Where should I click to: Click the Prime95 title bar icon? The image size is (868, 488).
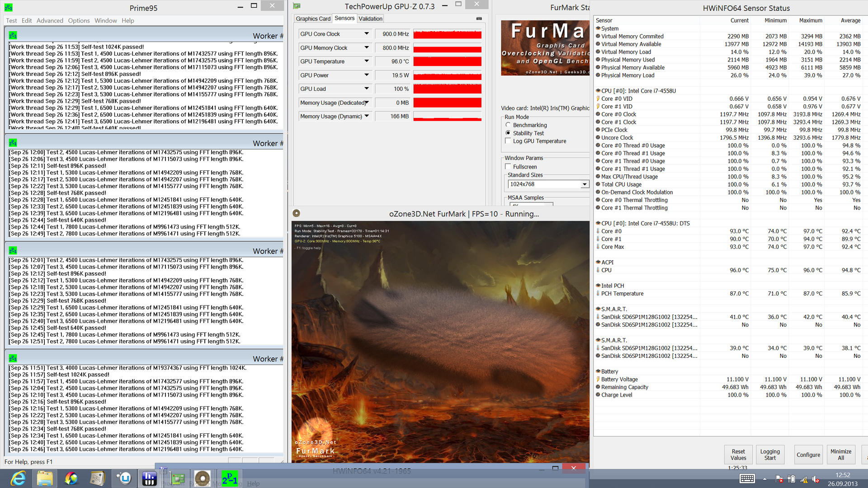9,8
